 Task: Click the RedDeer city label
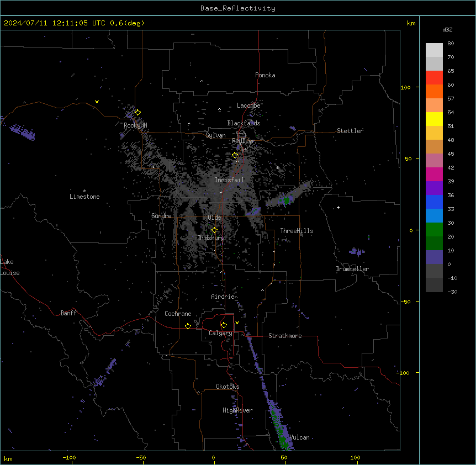pos(243,141)
